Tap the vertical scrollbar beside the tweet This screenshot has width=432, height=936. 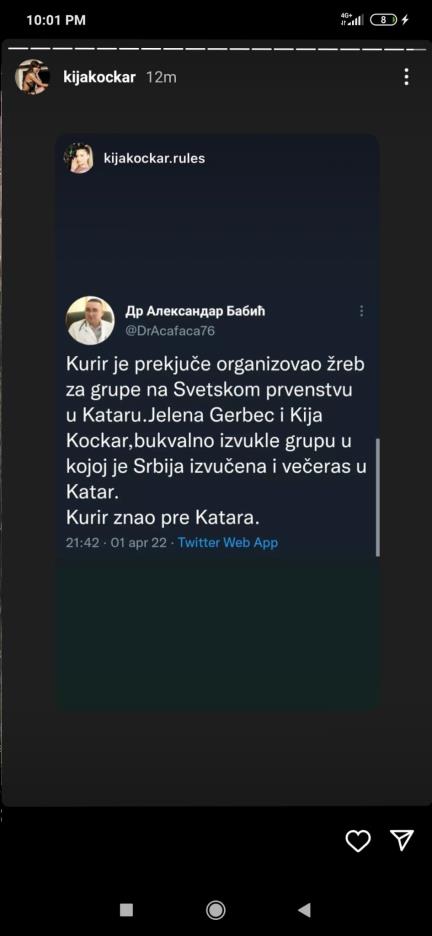pyautogui.click(x=378, y=498)
